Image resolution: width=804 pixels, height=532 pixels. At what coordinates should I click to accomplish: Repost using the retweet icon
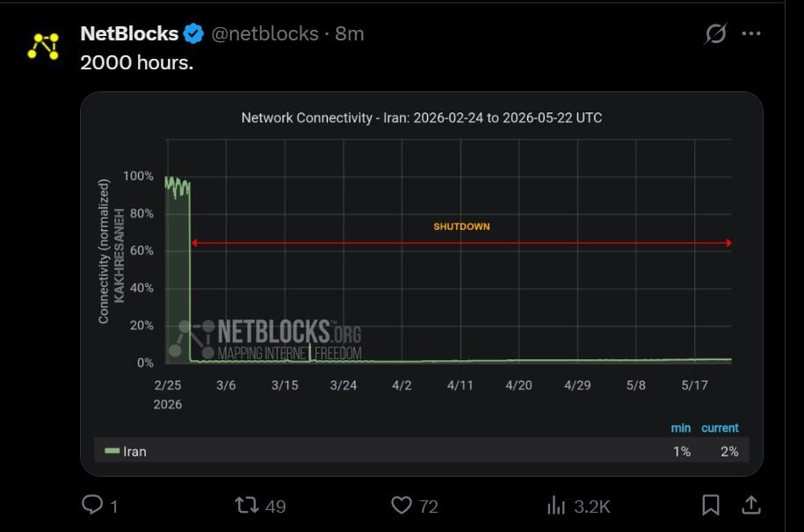247,506
